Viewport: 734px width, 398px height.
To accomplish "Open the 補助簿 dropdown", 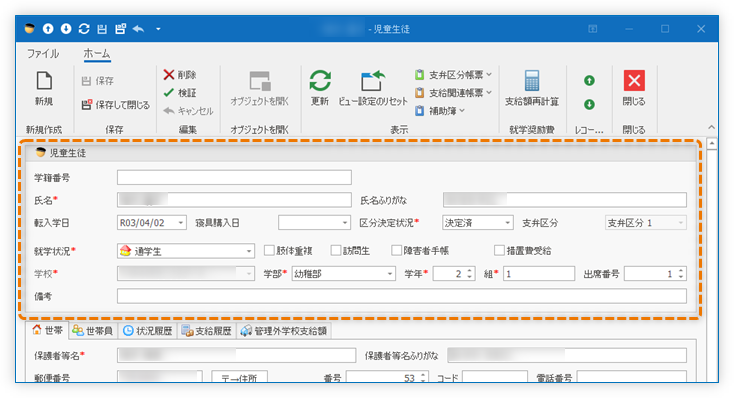I will pos(440,111).
